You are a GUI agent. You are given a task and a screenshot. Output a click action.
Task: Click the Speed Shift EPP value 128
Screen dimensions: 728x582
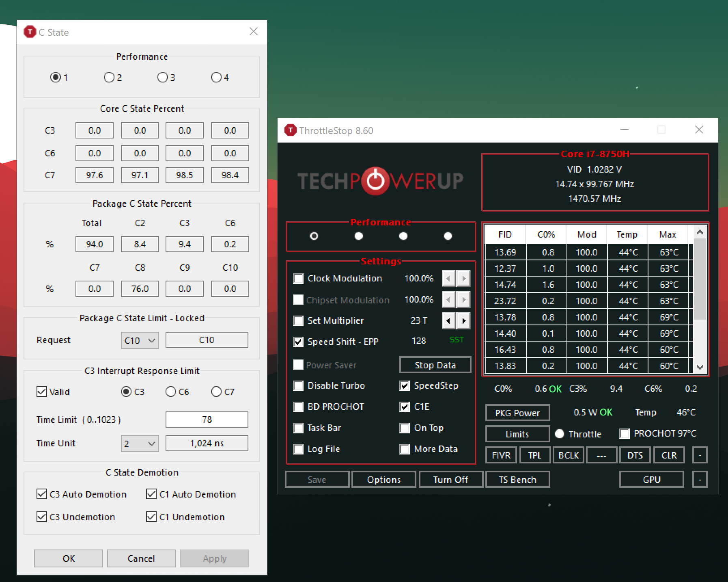[x=419, y=341]
